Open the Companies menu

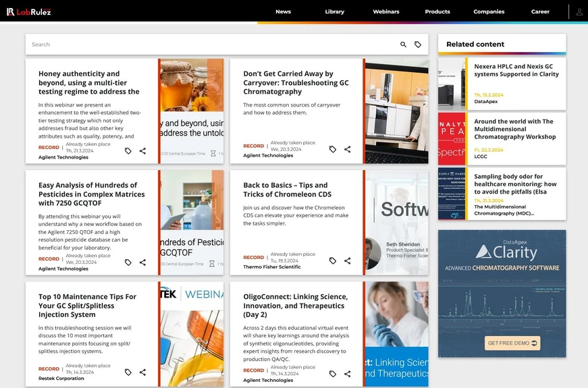click(x=489, y=11)
